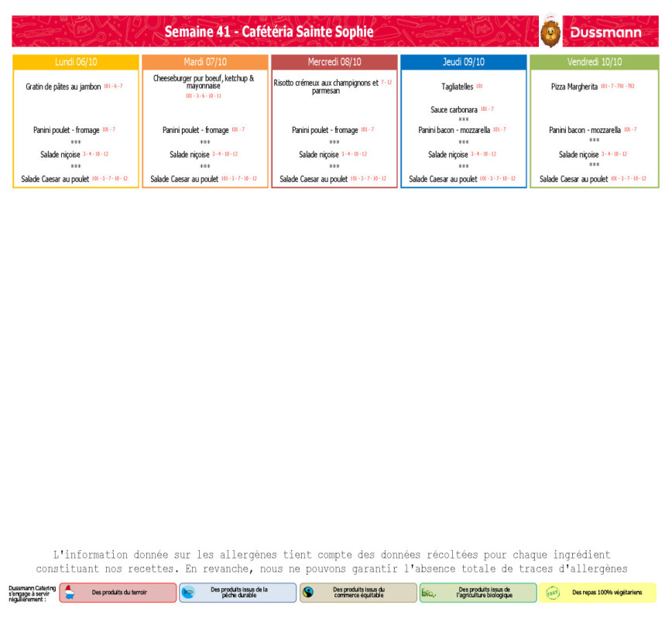Viewport: 672px width, 619px height.
Task: Click the yellow repas 100% végétariens legend box
Action: coord(598,593)
